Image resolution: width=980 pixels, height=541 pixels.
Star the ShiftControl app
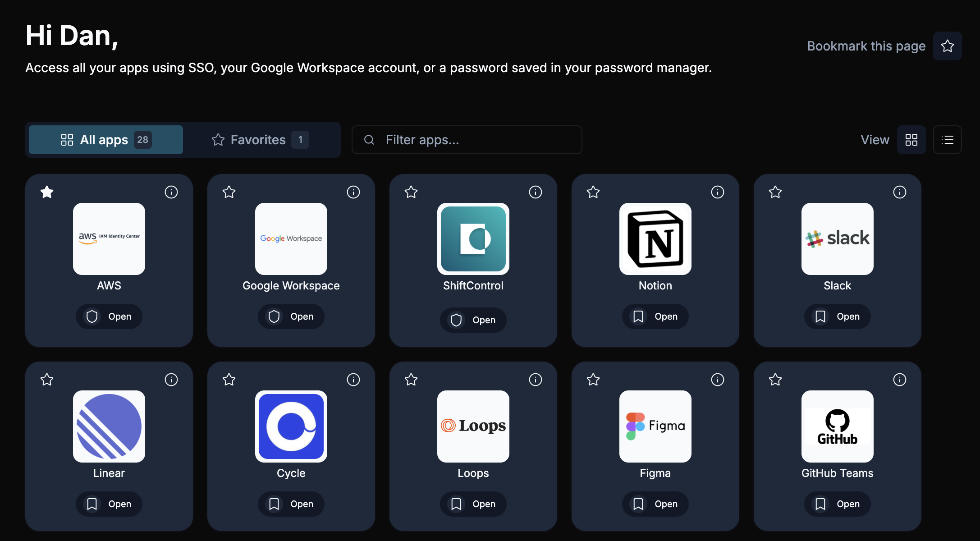pyautogui.click(x=411, y=192)
